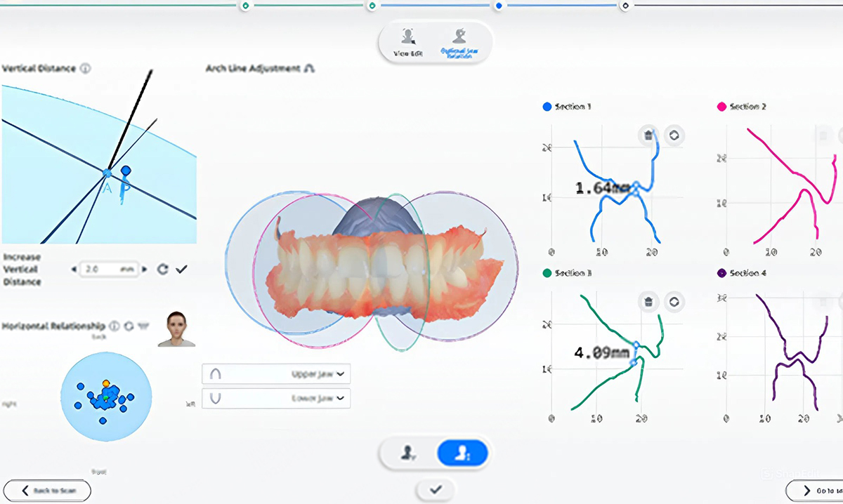Open the Vertical Distance info icon

[x=86, y=69]
